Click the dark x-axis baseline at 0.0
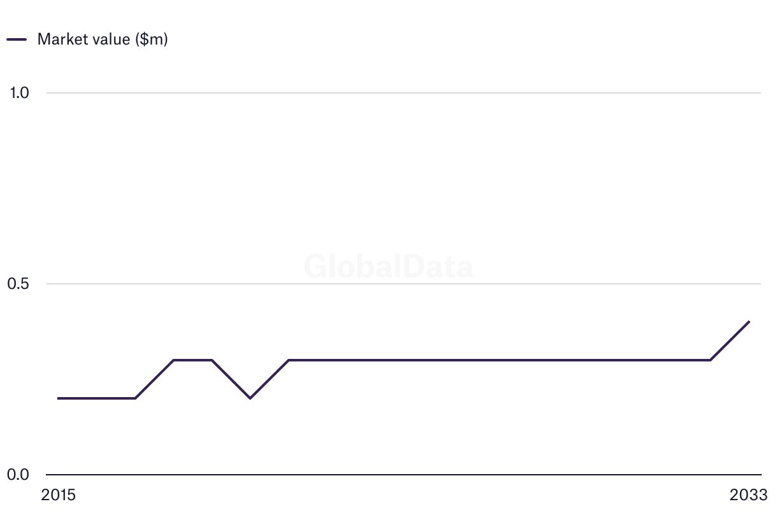This screenshot has width=777, height=532. point(404,475)
